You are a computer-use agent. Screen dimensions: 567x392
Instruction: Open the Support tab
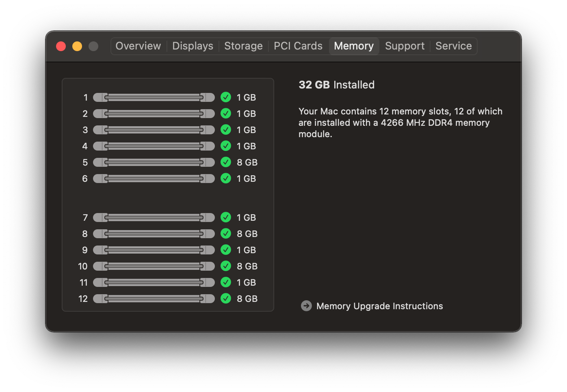click(x=405, y=46)
